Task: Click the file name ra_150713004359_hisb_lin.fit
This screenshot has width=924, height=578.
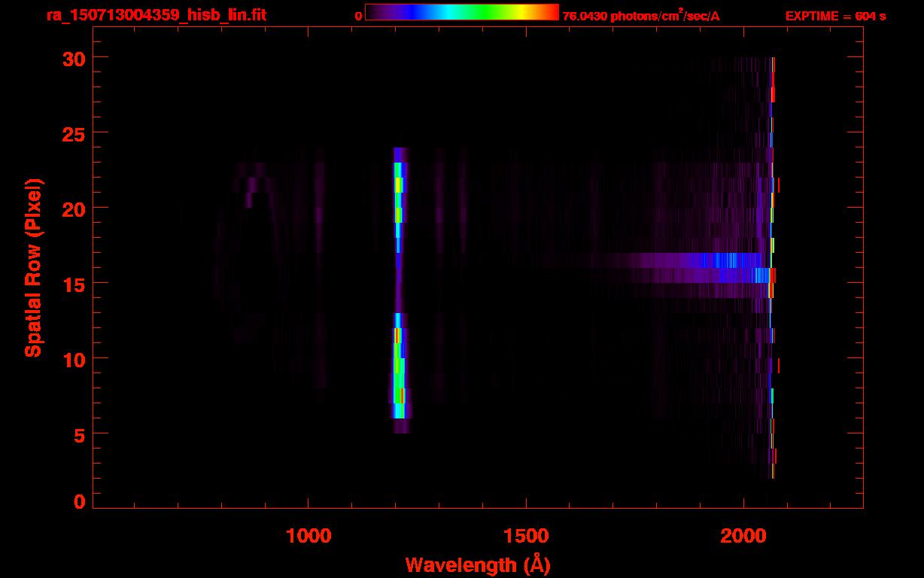Action: pyautogui.click(x=156, y=15)
